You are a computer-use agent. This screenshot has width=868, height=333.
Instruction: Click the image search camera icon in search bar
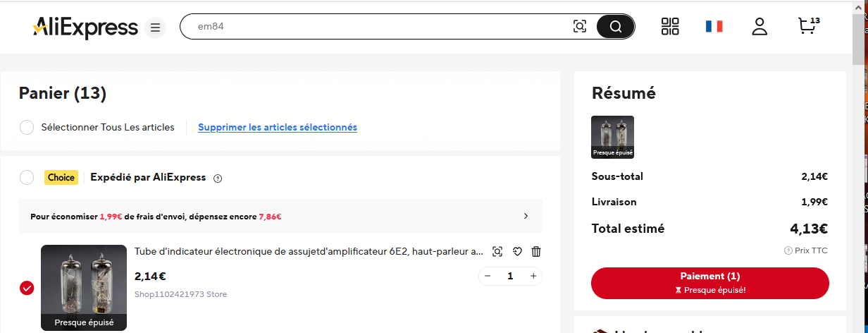pyautogui.click(x=580, y=27)
